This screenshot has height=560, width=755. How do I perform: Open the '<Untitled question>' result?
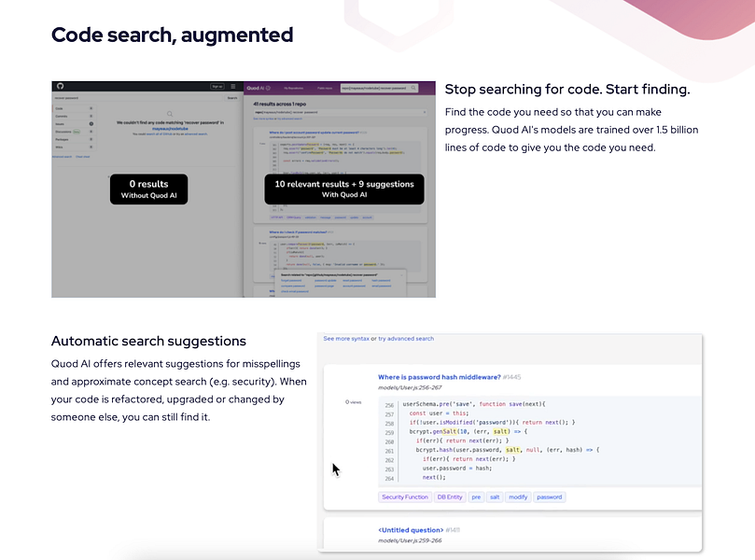411,530
